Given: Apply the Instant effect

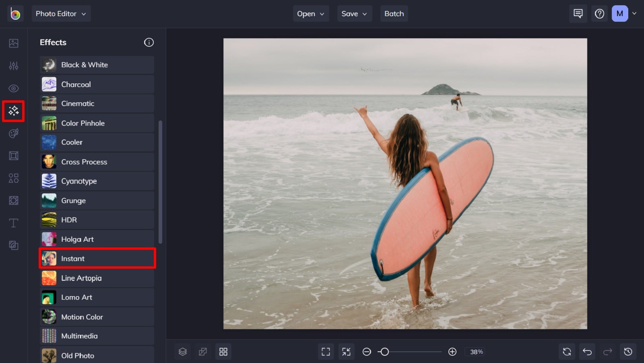Looking at the screenshot, I should (97, 258).
